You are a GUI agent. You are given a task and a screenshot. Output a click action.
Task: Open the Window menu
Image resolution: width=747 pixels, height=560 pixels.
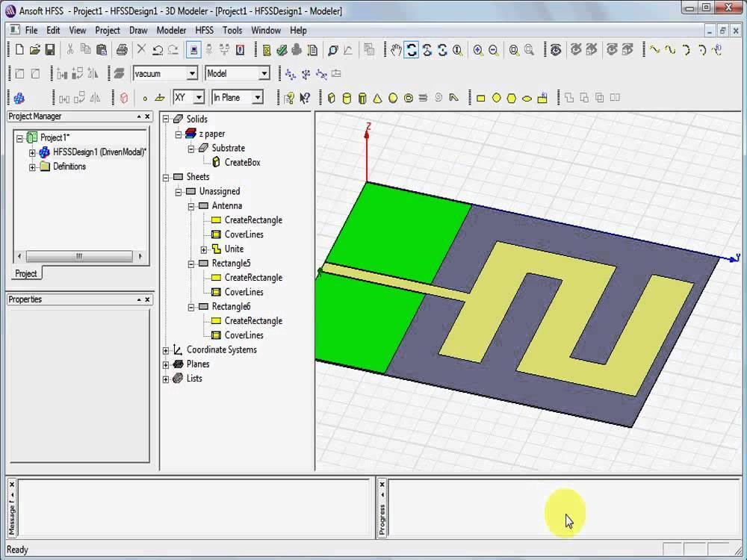click(266, 31)
